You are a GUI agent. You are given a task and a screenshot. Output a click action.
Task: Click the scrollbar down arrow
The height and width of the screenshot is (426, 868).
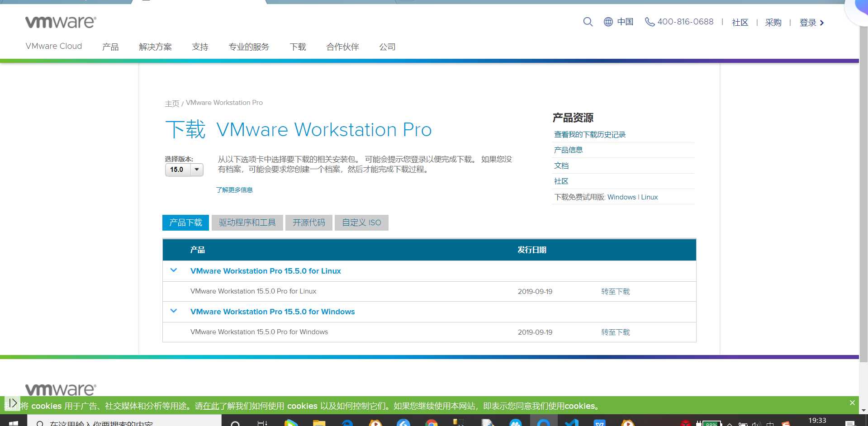[863, 410]
